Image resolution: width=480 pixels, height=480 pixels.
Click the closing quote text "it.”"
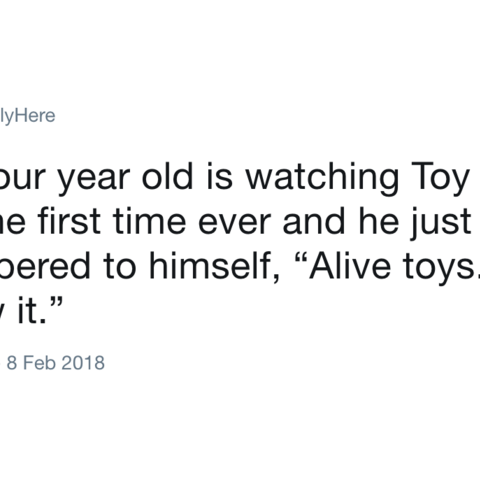pyautogui.click(x=40, y=310)
